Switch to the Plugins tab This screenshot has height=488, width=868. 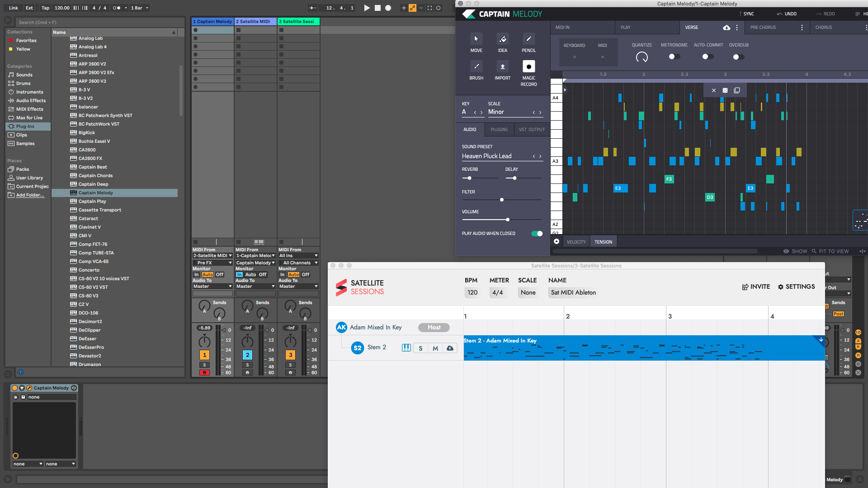(x=499, y=130)
